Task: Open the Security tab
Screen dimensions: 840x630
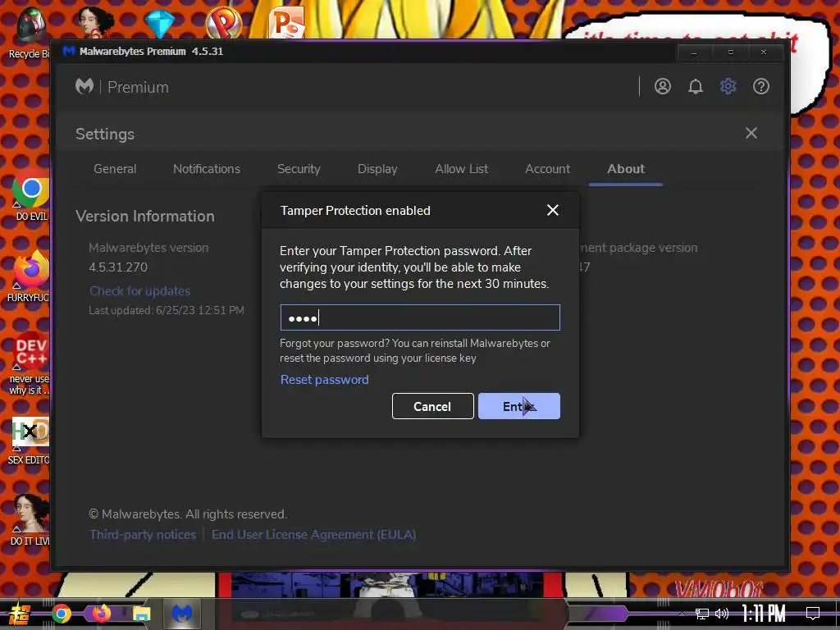Action: point(299,169)
